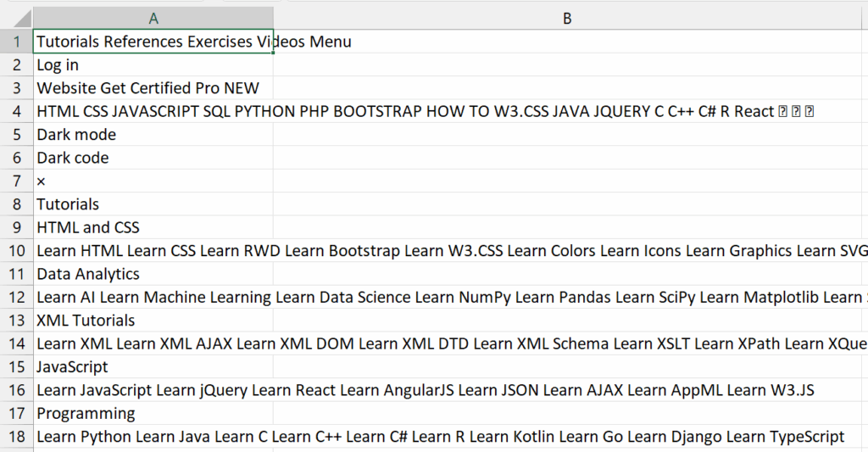Click the 'JavaScript' cell in row 15
Screen dimensions: 868x452
(153, 367)
